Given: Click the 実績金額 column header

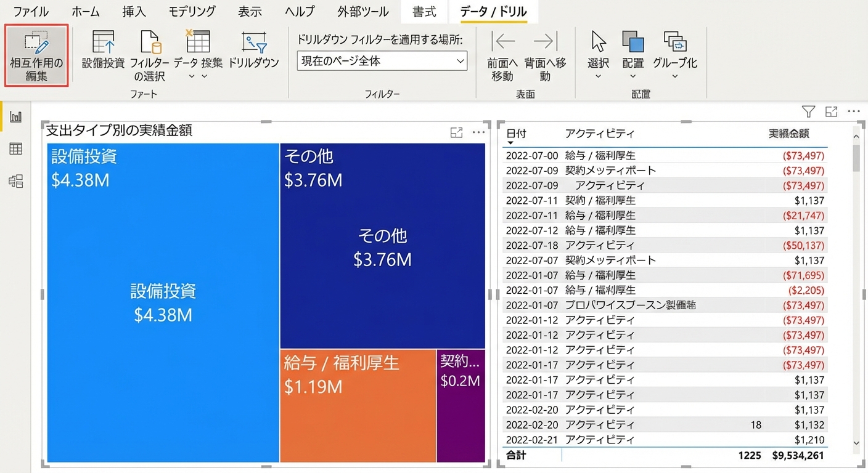Looking at the screenshot, I should point(789,134).
